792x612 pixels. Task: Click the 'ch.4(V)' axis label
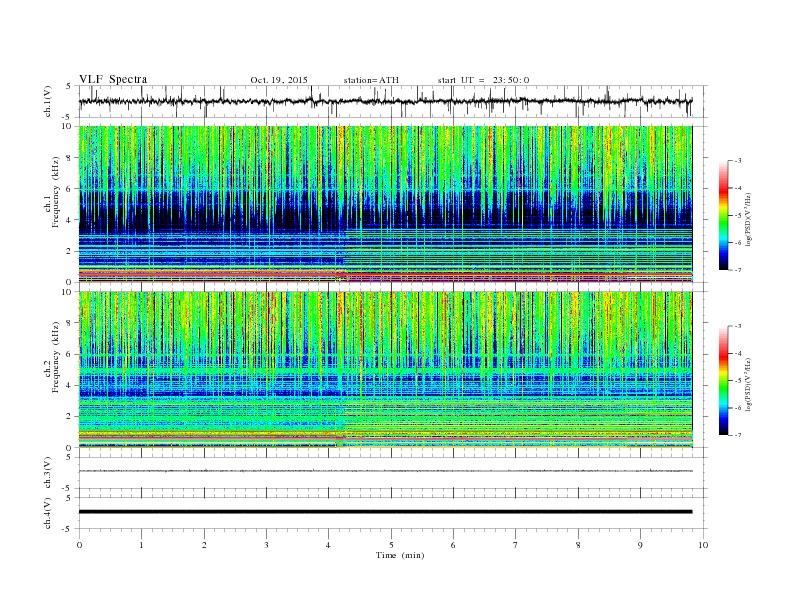48,513
